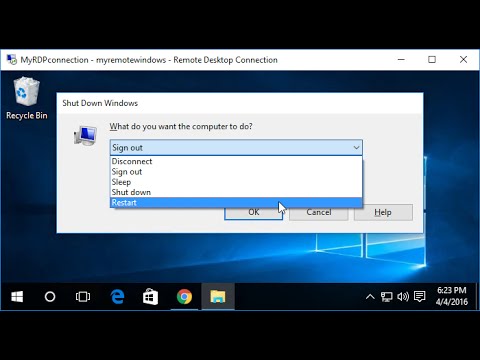The height and width of the screenshot is (360, 480).
Task: Open the clock showing 6:23 PM
Action: tap(452, 296)
